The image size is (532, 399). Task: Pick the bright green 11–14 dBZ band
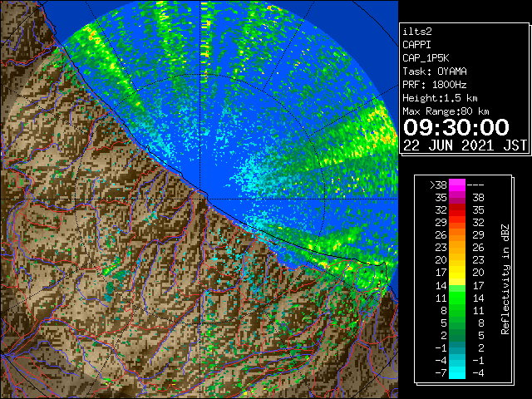(457, 298)
